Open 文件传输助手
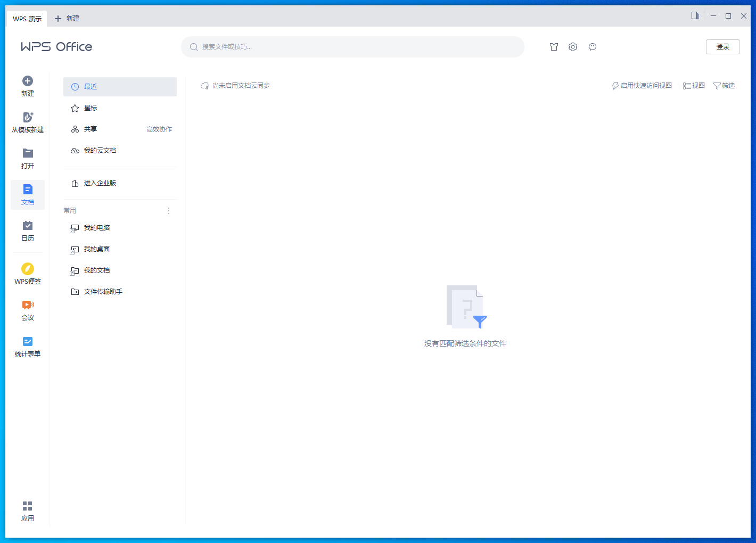Screen dimensions: 756x543 pos(120,292)
